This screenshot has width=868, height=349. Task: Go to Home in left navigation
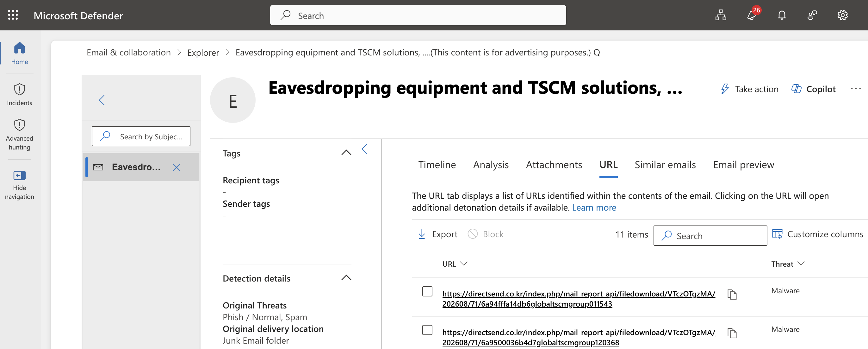(x=20, y=53)
